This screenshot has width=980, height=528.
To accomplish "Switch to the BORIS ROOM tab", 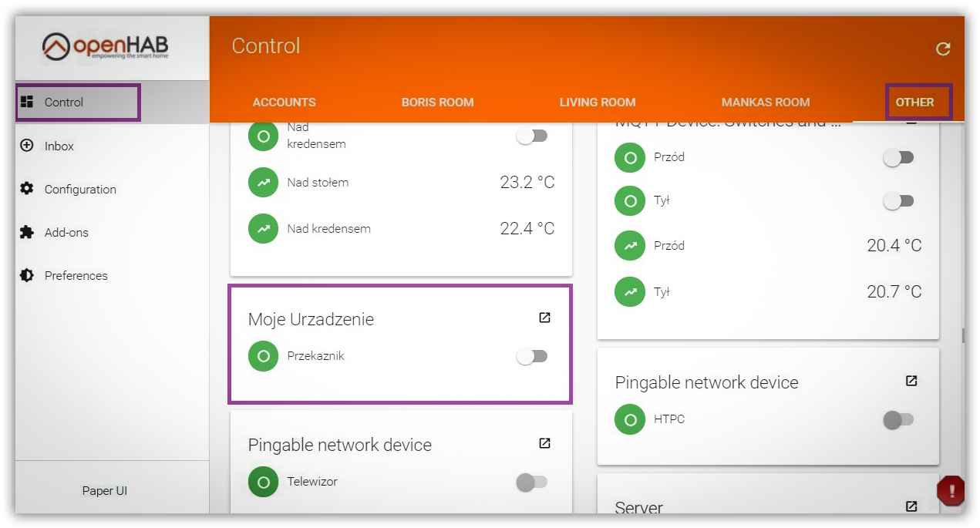I will [x=437, y=102].
